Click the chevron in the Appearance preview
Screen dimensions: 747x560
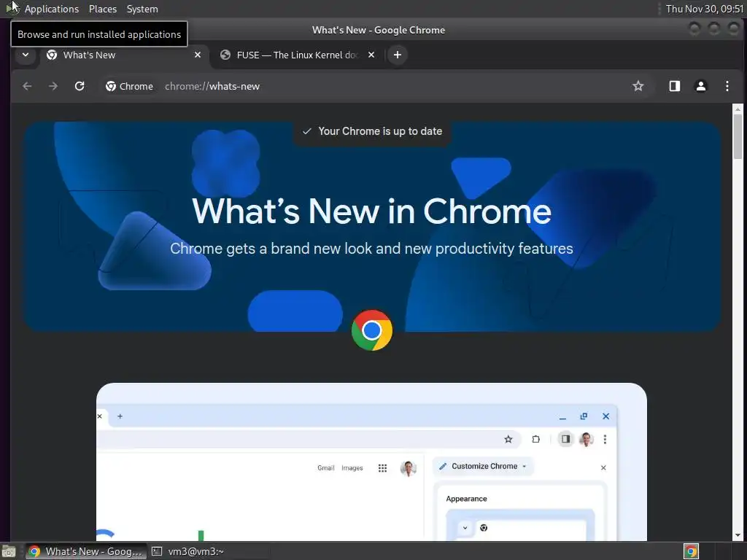(465, 528)
